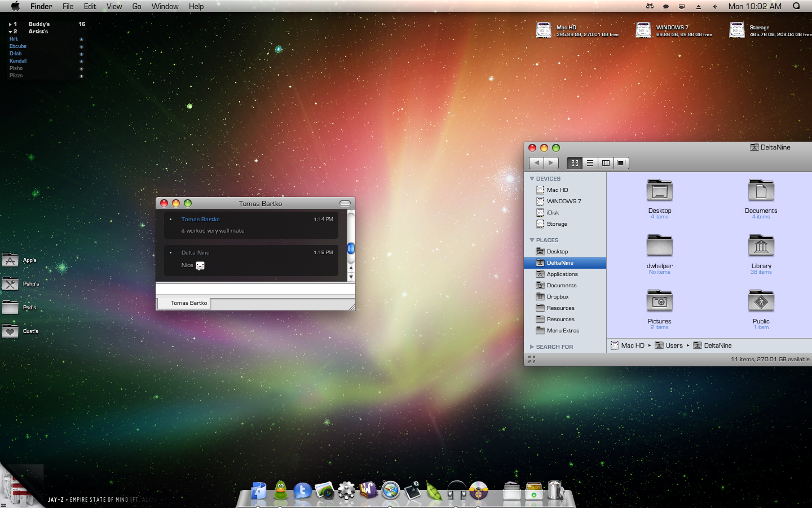
Task: Open the headphones music app in dock
Action: coord(456,490)
